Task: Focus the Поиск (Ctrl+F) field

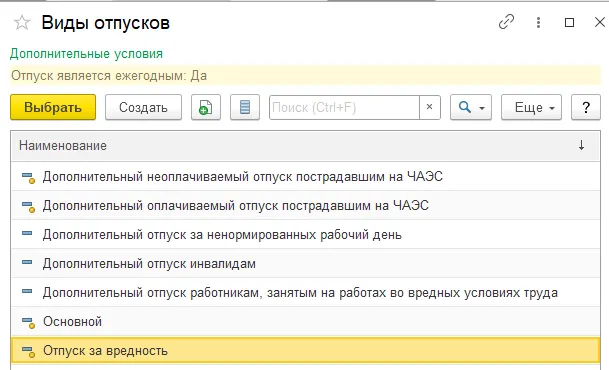Action: [x=344, y=107]
